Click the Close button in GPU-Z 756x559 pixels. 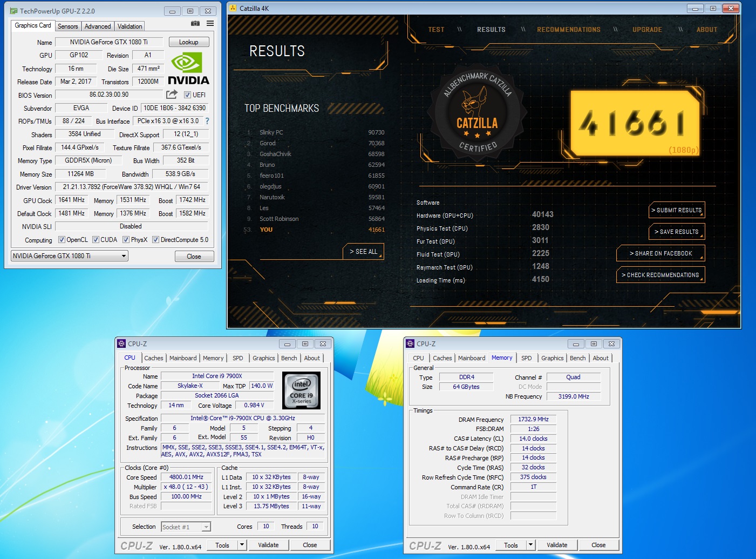click(194, 256)
